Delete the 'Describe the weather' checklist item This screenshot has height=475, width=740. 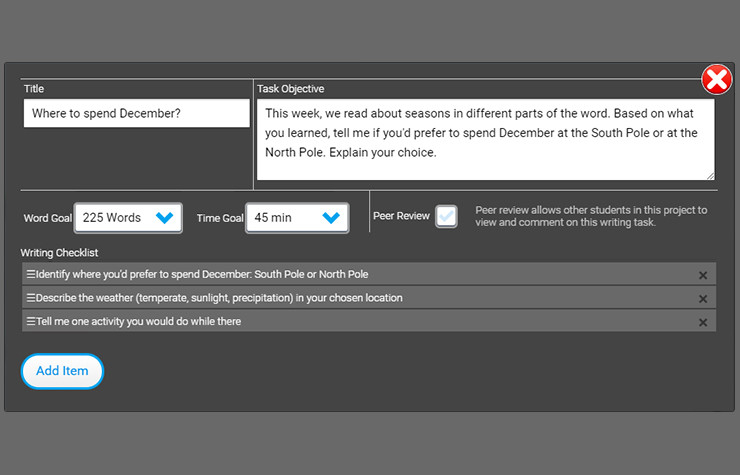(x=703, y=299)
